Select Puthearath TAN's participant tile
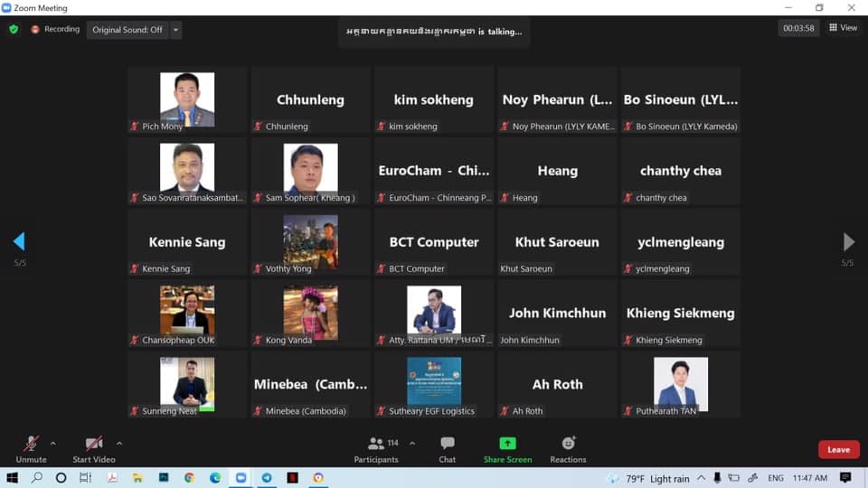Image resolution: width=868 pixels, height=488 pixels. point(680,384)
